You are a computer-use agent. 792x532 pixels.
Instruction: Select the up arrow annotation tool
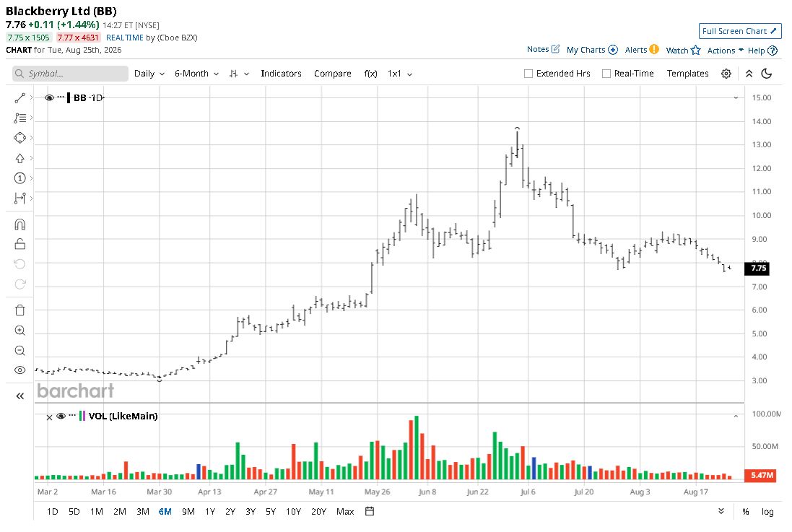pyautogui.click(x=19, y=158)
